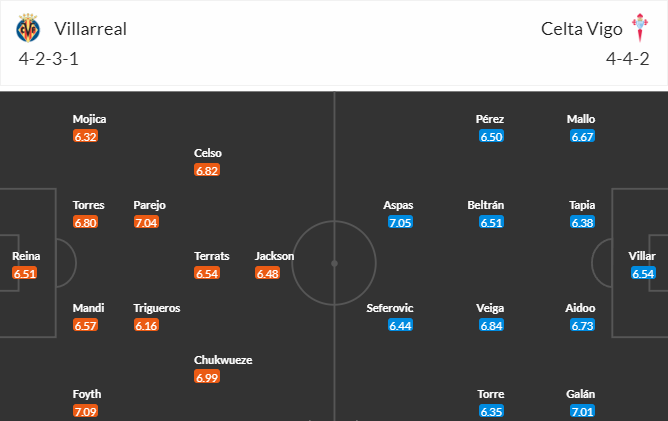Open goalkeeper Villar's player entry
This screenshot has height=421, width=668.
(x=642, y=256)
